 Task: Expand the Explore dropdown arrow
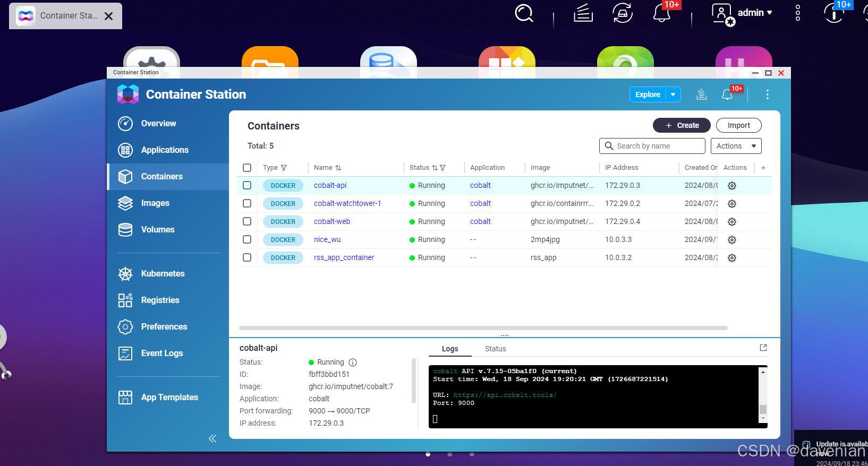[x=673, y=94]
